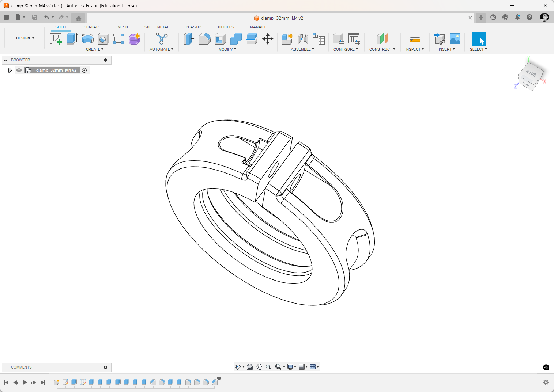Activate the clamp_32mm_M4 v2 component radio button
The image size is (554, 392).
(84, 70)
